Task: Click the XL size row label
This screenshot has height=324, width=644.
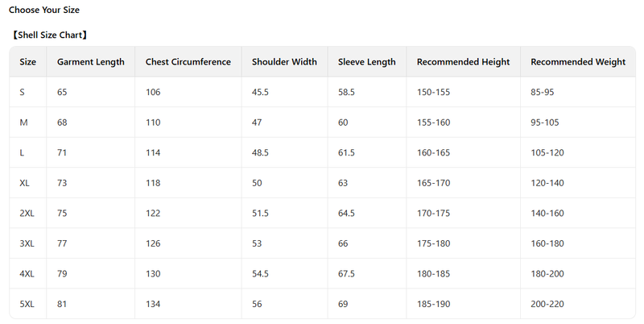Action: pos(25,183)
